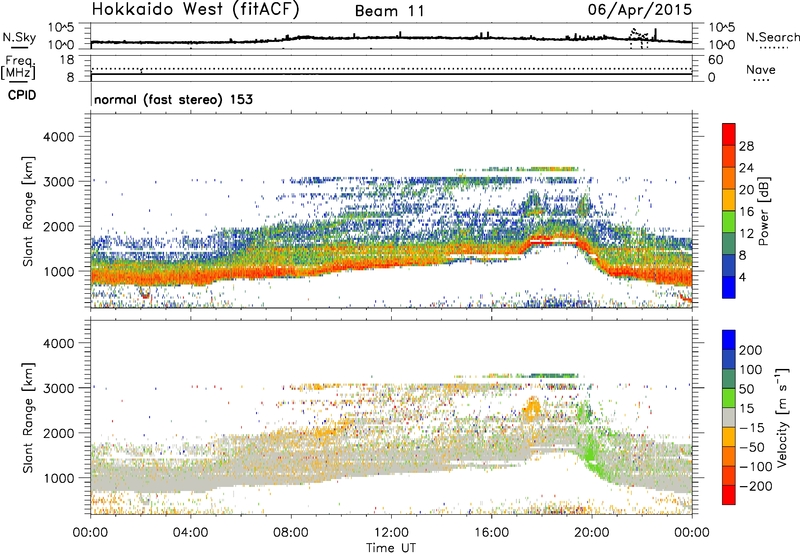Image resolution: width=800 pixels, height=554 pixels.
Task: Click the '-100' label on the velocity colorbar
Action: tap(756, 466)
